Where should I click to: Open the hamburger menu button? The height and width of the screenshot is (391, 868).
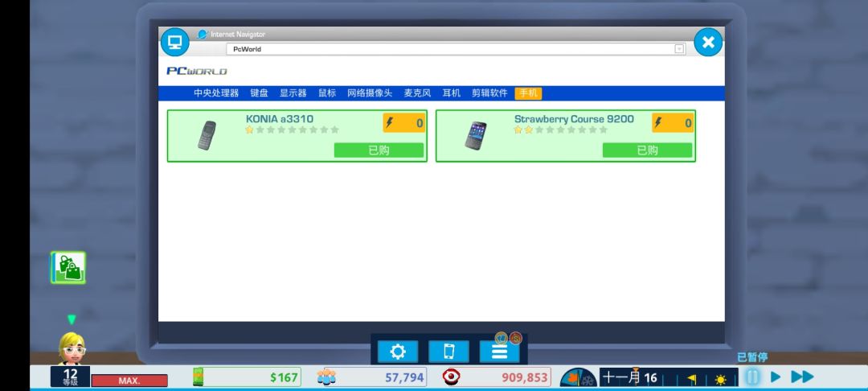[x=499, y=352]
